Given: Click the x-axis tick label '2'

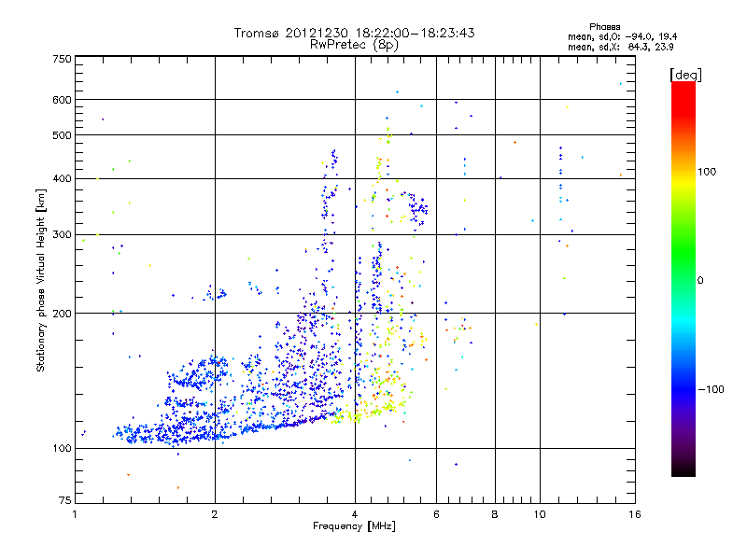Looking at the screenshot, I should pos(215,514).
